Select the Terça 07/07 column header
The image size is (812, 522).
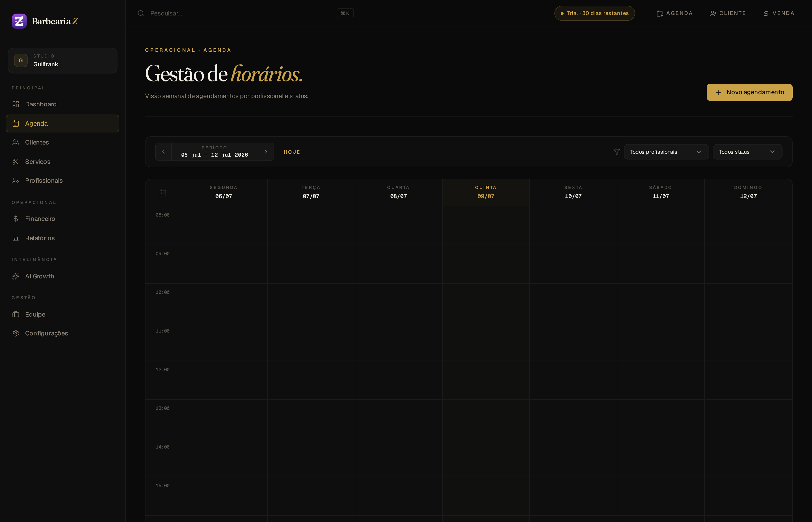(x=311, y=192)
